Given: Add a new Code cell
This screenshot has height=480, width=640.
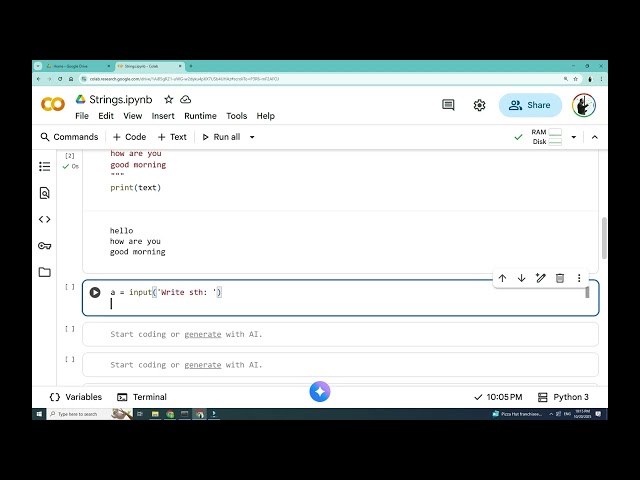Looking at the screenshot, I should point(129,137).
